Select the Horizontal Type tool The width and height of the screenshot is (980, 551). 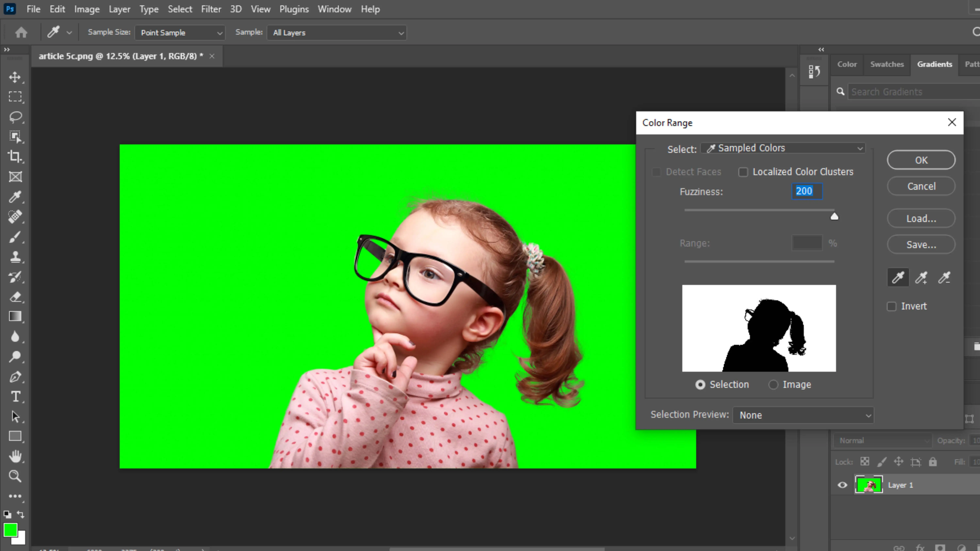pyautogui.click(x=15, y=397)
